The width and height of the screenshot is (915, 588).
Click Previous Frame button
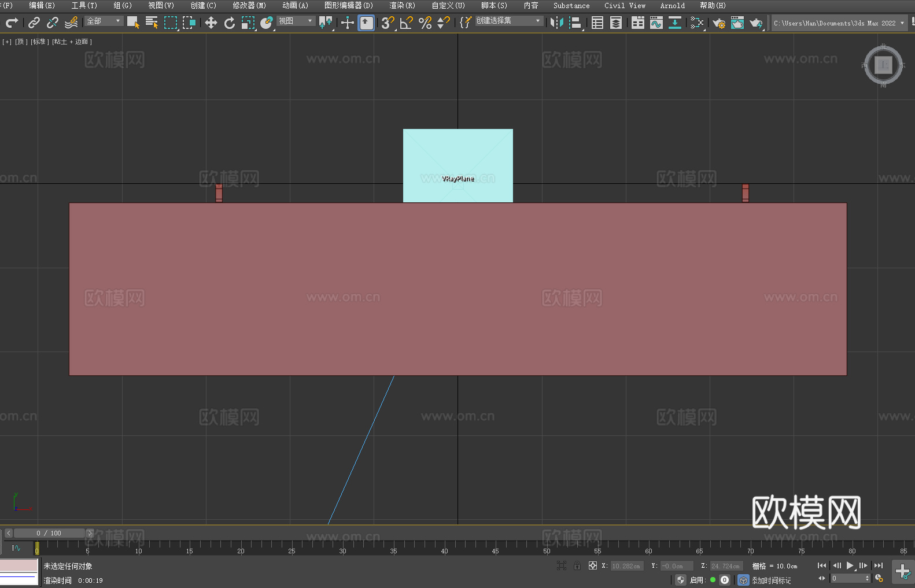coord(836,565)
